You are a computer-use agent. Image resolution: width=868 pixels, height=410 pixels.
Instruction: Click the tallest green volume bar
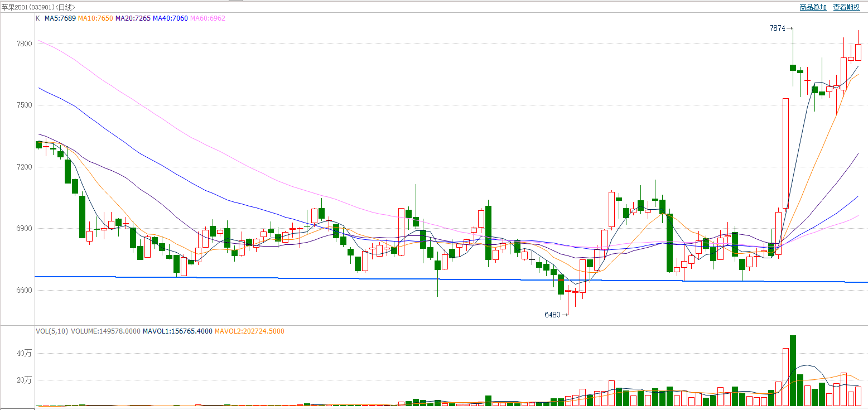pos(793,370)
